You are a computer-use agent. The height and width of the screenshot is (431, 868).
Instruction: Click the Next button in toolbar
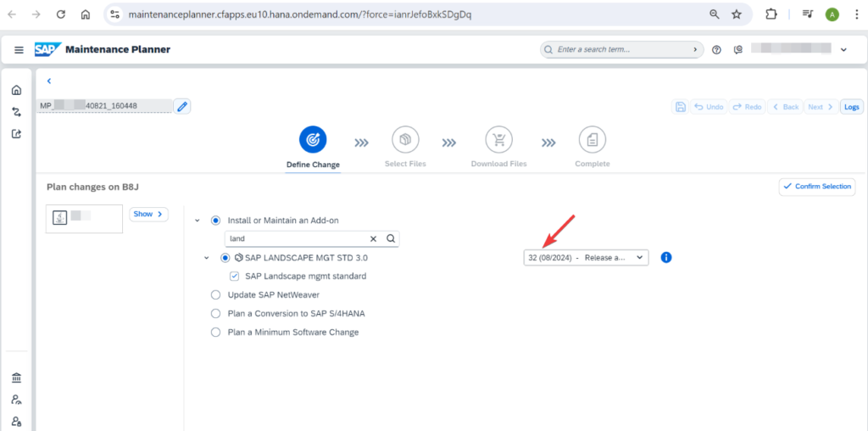click(x=821, y=107)
